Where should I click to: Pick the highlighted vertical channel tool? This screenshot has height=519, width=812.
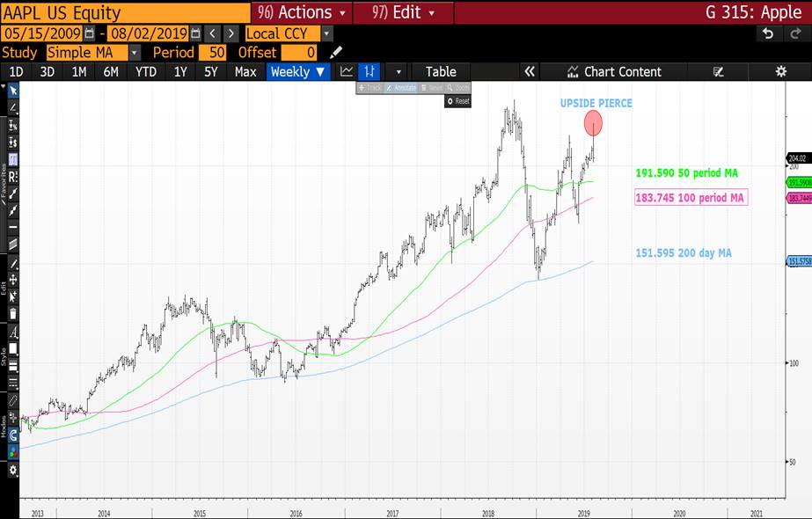click(x=13, y=159)
